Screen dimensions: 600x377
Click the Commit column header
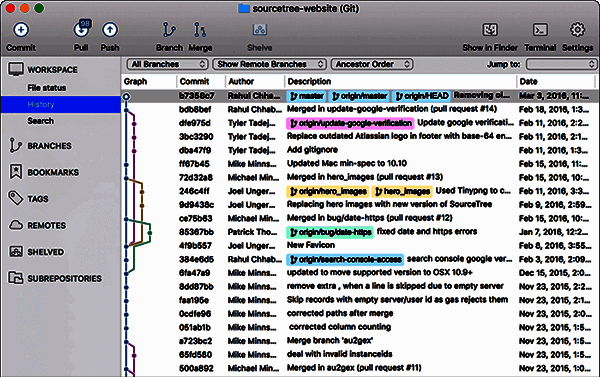coord(194,81)
